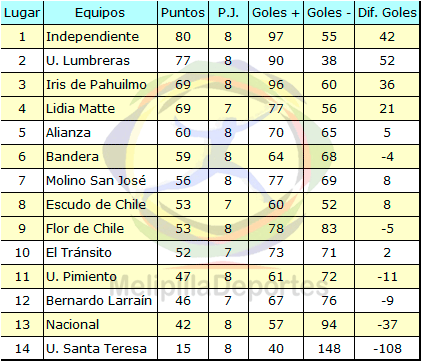Select the Bernardo Larraín team cell
This screenshot has height=361, width=421.
coord(100,301)
